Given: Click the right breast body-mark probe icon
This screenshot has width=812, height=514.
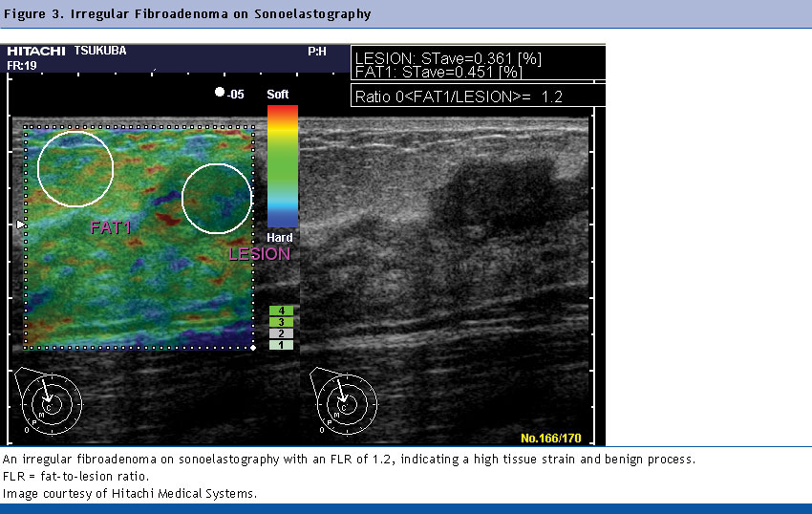Looking at the screenshot, I should click(343, 401).
